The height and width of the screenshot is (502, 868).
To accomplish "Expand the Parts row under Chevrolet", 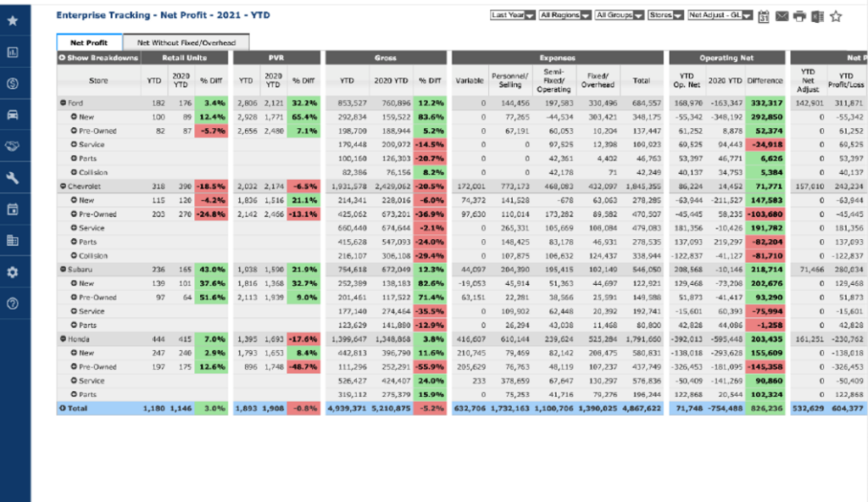I will click(x=74, y=242).
